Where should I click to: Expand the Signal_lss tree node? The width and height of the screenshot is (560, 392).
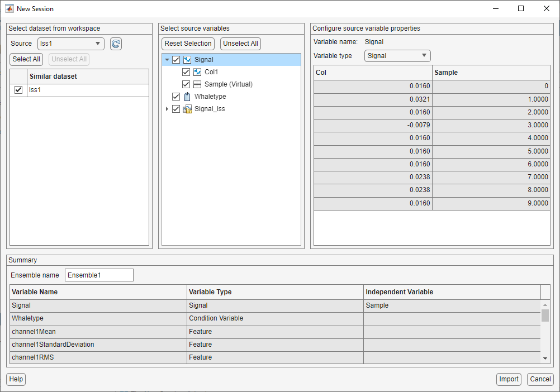[167, 109]
